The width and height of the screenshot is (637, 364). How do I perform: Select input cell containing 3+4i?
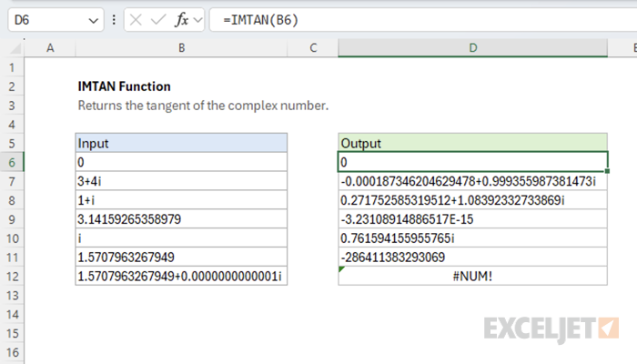pyautogui.click(x=181, y=181)
